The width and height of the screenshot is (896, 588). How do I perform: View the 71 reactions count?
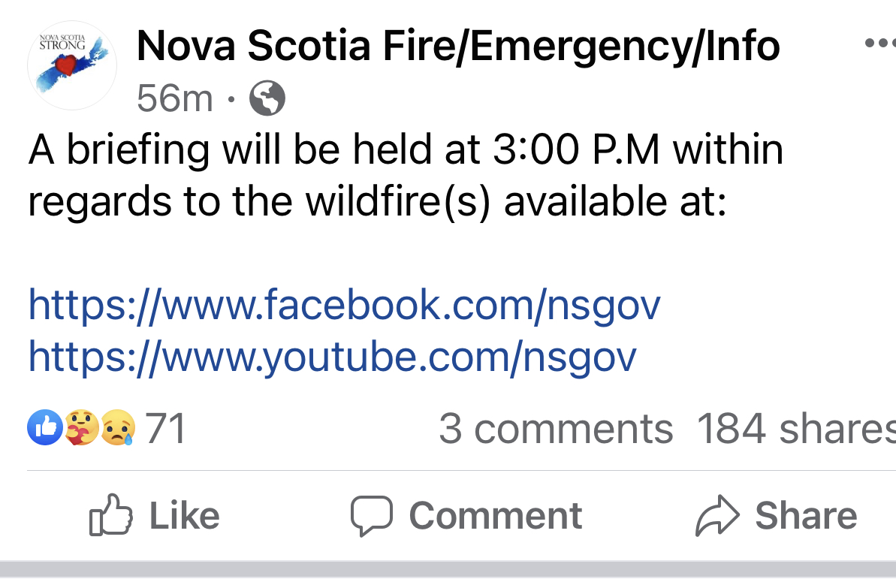click(x=165, y=429)
